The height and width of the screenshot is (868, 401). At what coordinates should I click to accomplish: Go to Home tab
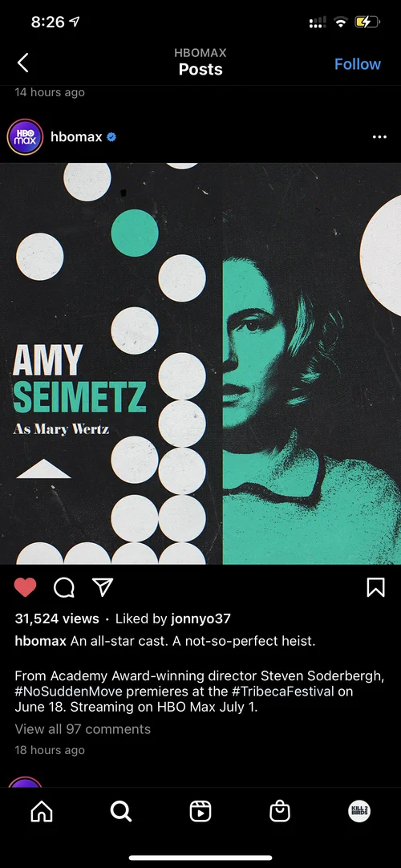[42, 812]
